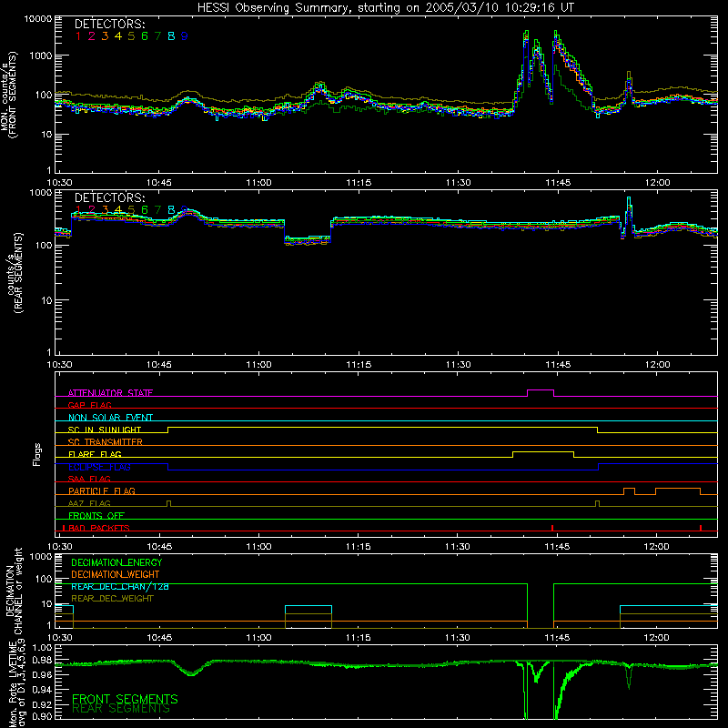Click the BAD_PACKETS flag label
The width and height of the screenshot is (728, 728).
(99, 528)
